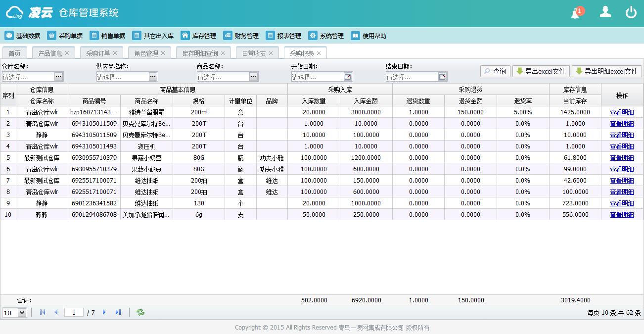Go to the next page arrow
This screenshot has width=644, height=334.
pos(104,312)
